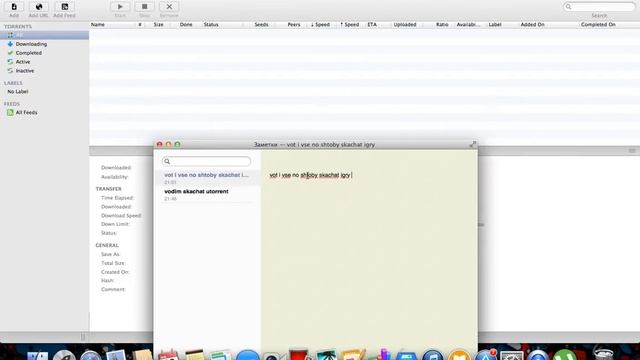Open Finder from the Dock
The width and height of the screenshot is (640, 360).
click(38, 356)
